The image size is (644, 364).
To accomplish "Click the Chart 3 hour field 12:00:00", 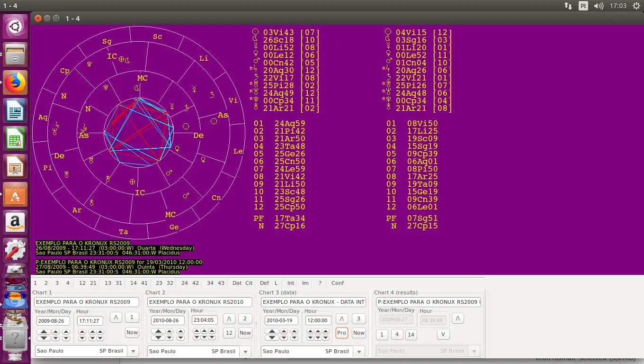I will click(318, 320).
